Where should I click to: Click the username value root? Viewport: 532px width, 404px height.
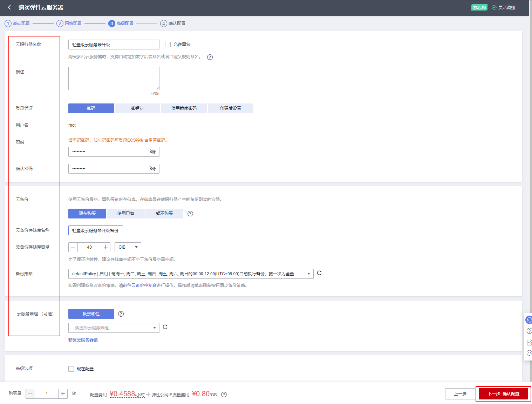[72, 125]
